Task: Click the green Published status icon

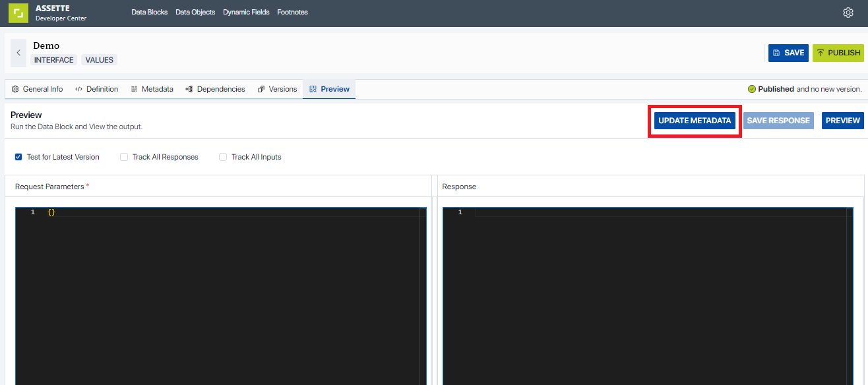Action: tap(752, 89)
